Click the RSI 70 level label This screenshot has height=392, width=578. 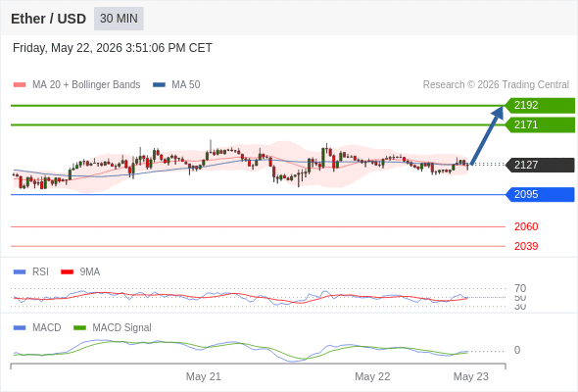point(520,288)
